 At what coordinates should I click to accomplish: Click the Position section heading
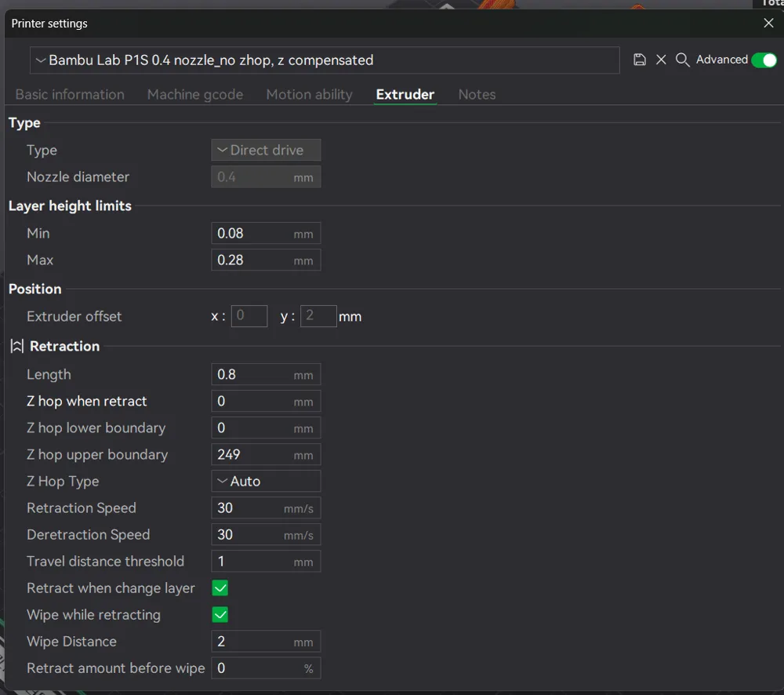[35, 289]
